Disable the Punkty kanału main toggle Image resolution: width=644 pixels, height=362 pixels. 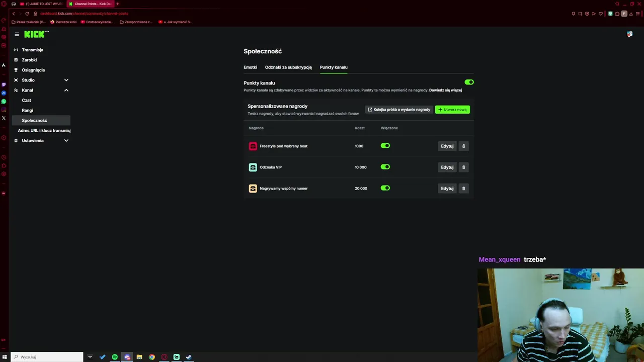[469, 82]
